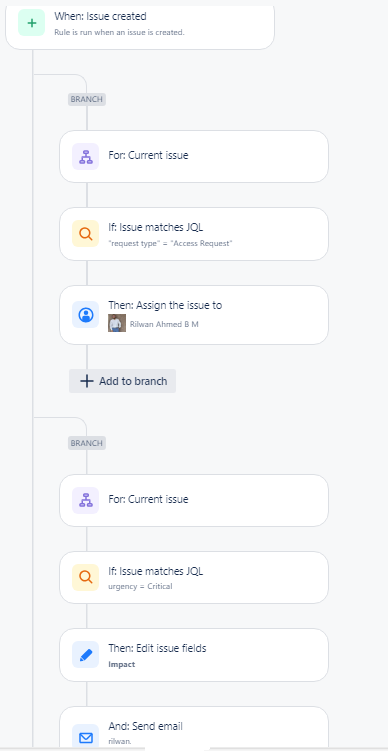388x751 pixels.
Task: Click the Access Request JQL magnifier icon
Action: (x=86, y=234)
